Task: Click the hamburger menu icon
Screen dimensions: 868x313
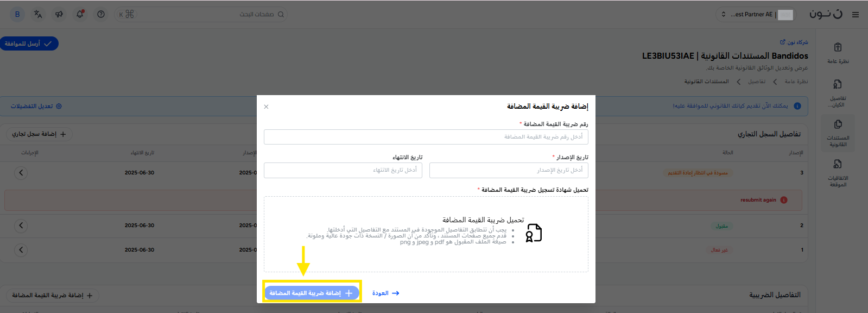Action: tap(856, 15)
